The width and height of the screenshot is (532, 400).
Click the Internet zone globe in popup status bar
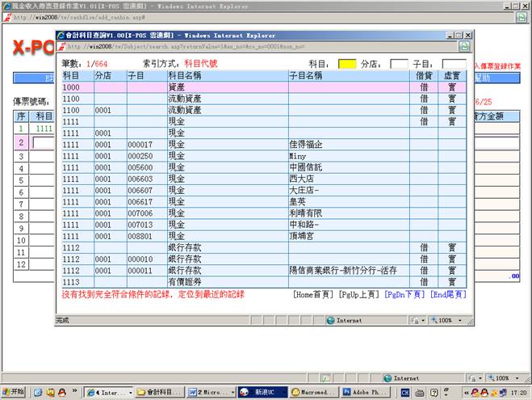[331, 320]
